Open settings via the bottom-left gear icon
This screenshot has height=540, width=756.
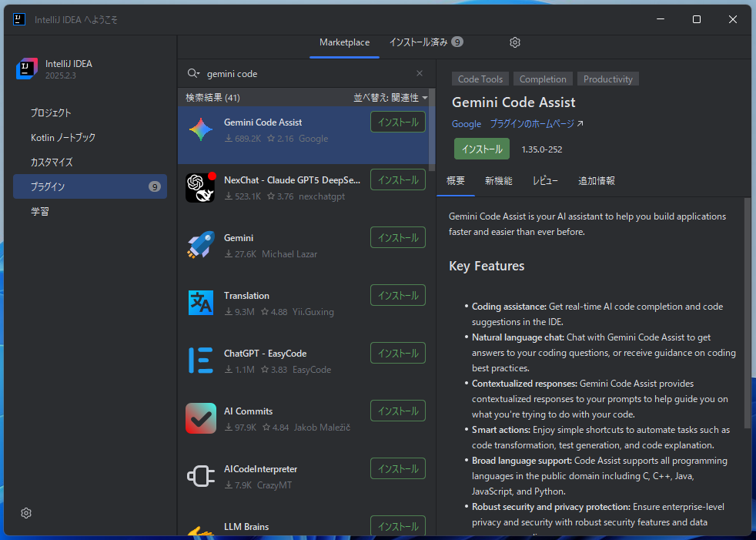[26, 513]
